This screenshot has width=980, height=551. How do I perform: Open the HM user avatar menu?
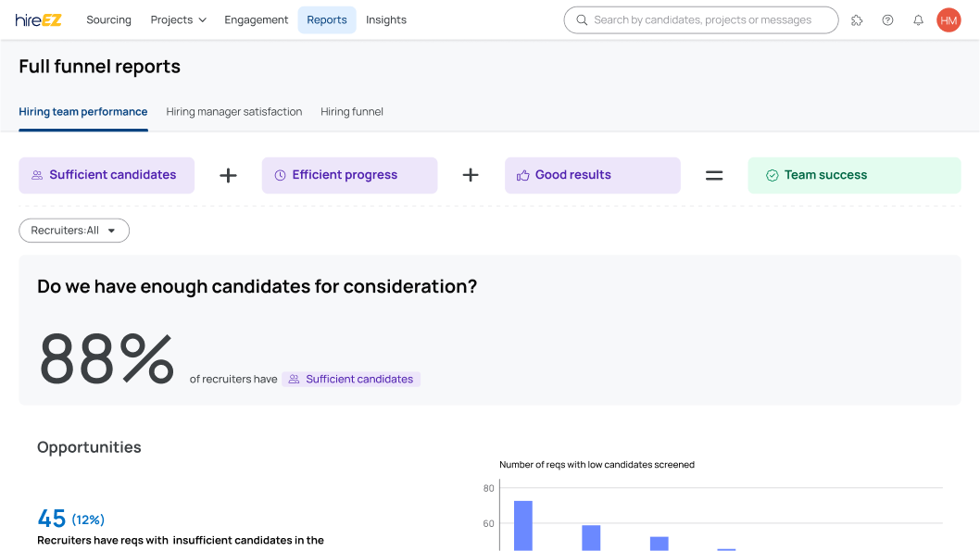[949, 19]
